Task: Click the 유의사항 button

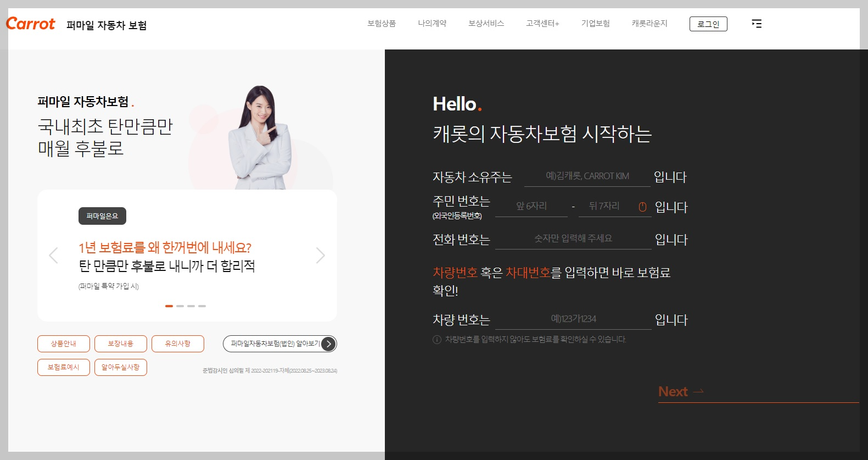Action: tap(178, 343)
